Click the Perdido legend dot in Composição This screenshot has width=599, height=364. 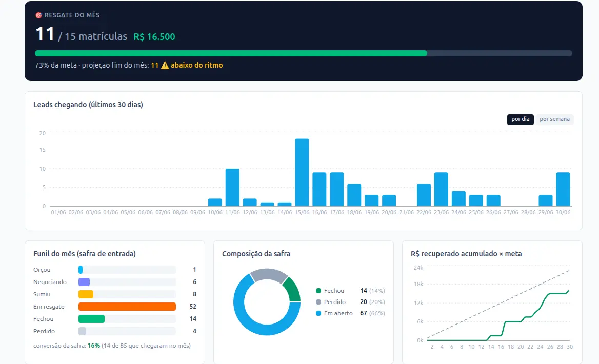318,302
